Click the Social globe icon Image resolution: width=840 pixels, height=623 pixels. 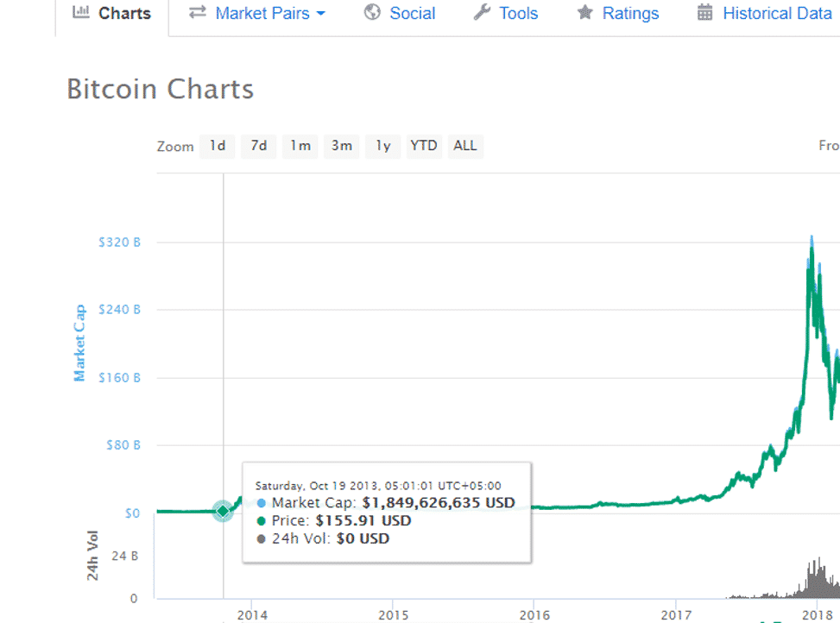pos(372,13)
